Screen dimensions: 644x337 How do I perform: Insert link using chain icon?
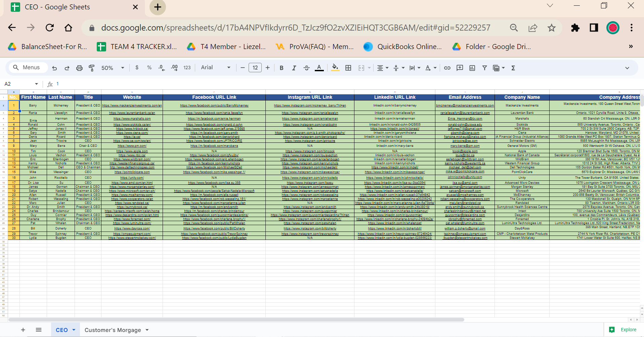(447, 68)
